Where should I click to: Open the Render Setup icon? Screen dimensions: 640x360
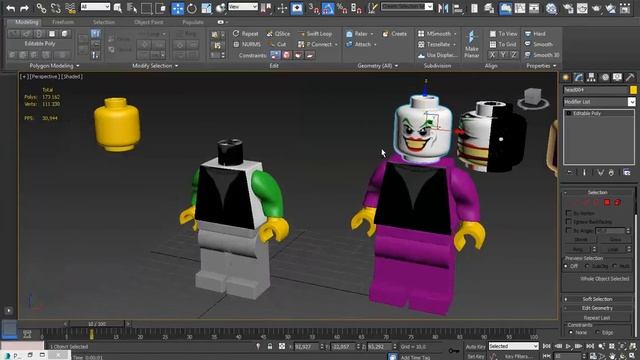tap(568, 8)
